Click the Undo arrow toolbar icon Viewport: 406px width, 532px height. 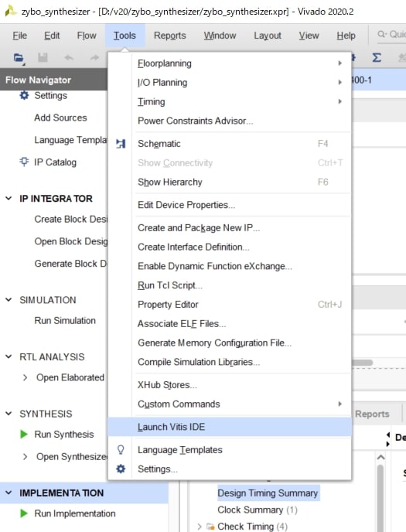[69, 58]
